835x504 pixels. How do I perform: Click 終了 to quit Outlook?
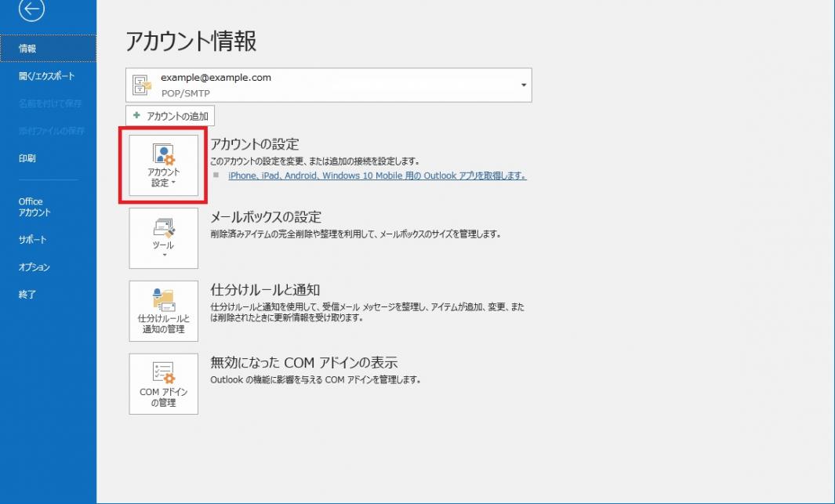click(x=27, y=295)
